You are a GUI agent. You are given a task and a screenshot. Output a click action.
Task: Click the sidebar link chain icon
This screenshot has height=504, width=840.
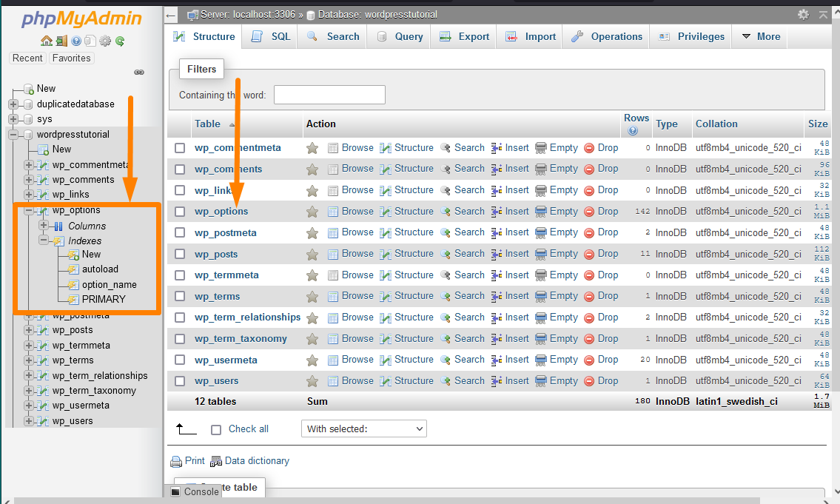[138, 73]
